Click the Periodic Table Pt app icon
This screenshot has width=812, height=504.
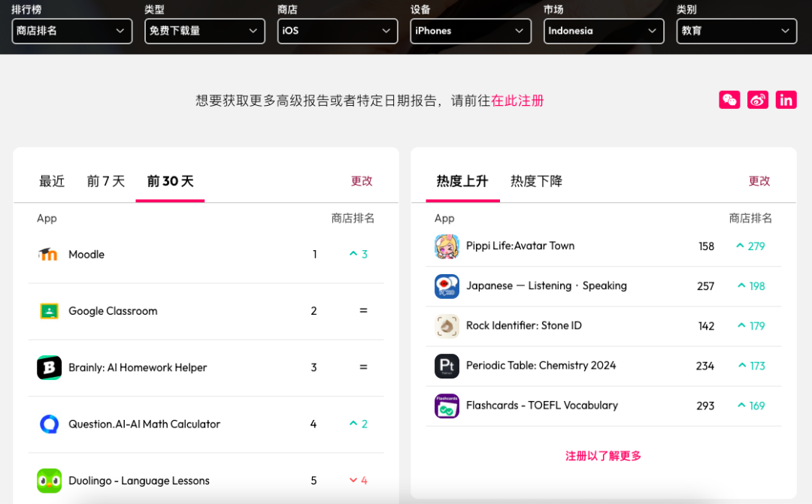point(447,366)
